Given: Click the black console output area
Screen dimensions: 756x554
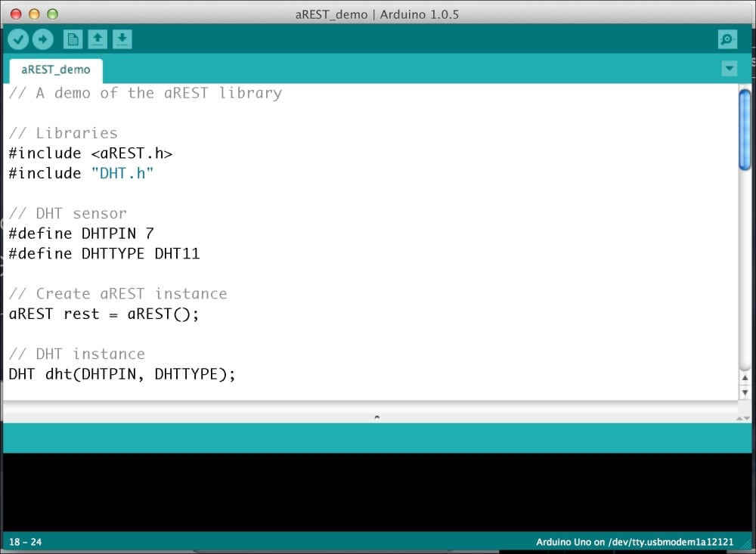Looking at the screenshot, I should (x=377, y=492).
